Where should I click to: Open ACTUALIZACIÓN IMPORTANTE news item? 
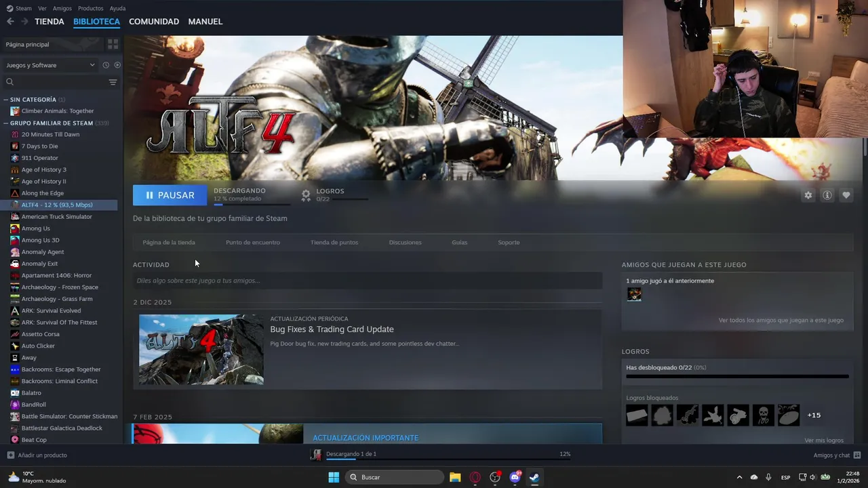367,434
